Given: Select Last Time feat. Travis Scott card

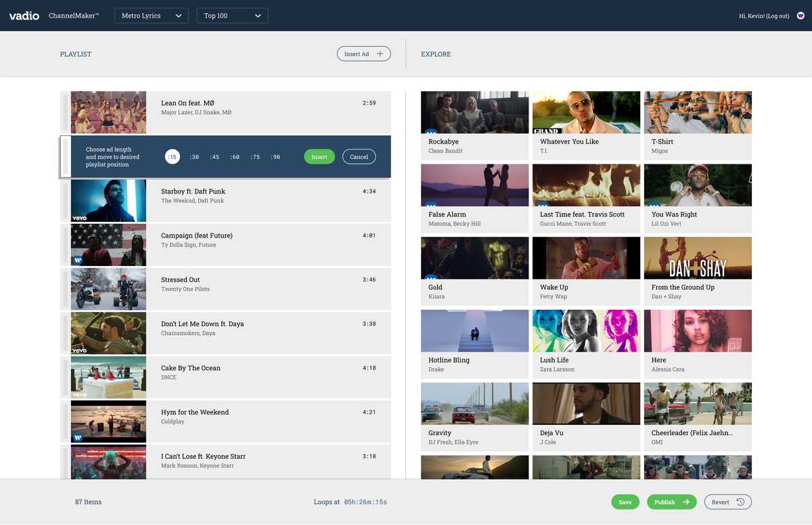Looking at the screenshot, I should [x=586, y=198].
